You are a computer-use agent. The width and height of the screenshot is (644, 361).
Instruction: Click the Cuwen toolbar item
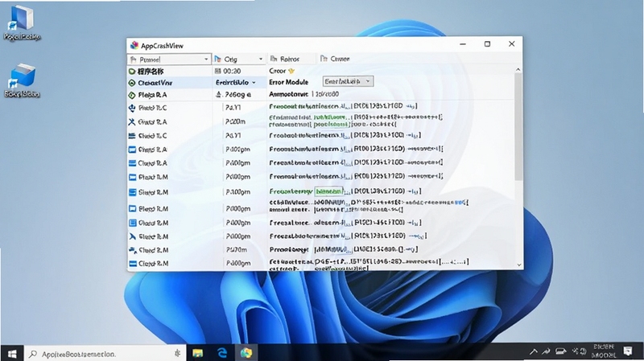coord(335,59)
